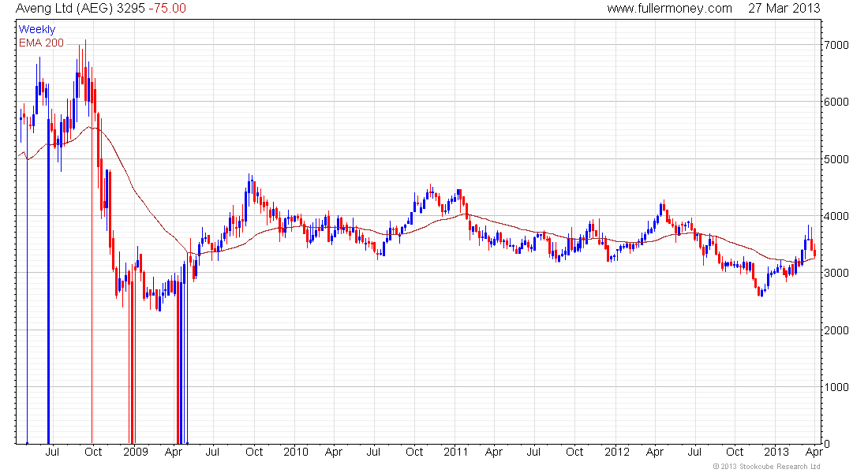Click the 0 price axis label
Screen dimensions: 868x473
pyautogui.click(x=827, y=444)
